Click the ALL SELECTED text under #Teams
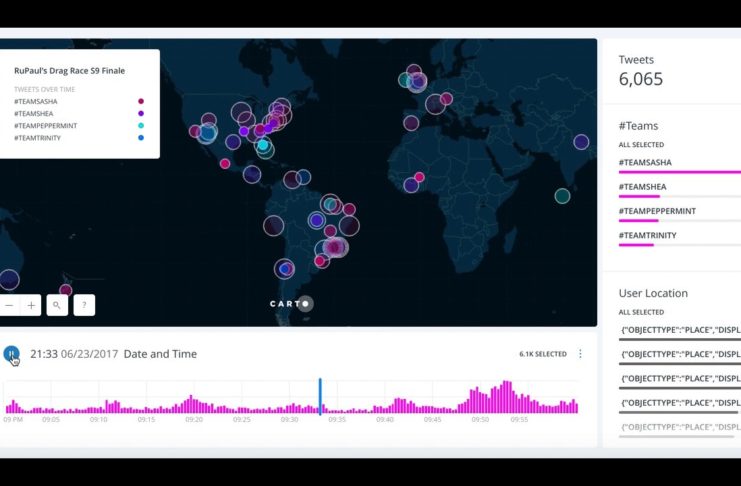 click(641, 145)
